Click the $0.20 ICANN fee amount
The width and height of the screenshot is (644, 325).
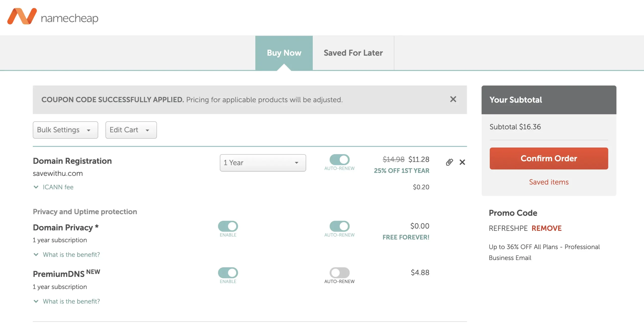click(x=421, y=187)
